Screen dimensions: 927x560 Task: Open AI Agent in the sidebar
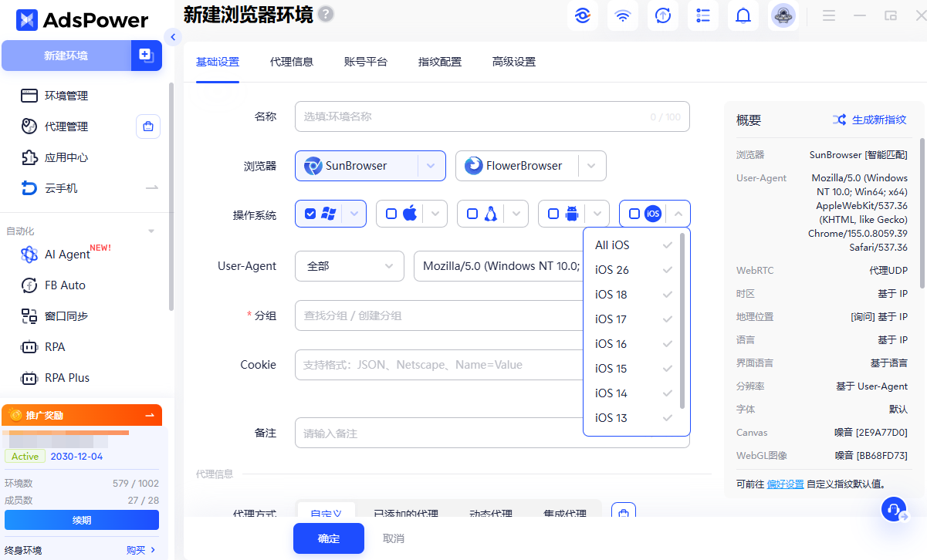click(x=67, y=255)
